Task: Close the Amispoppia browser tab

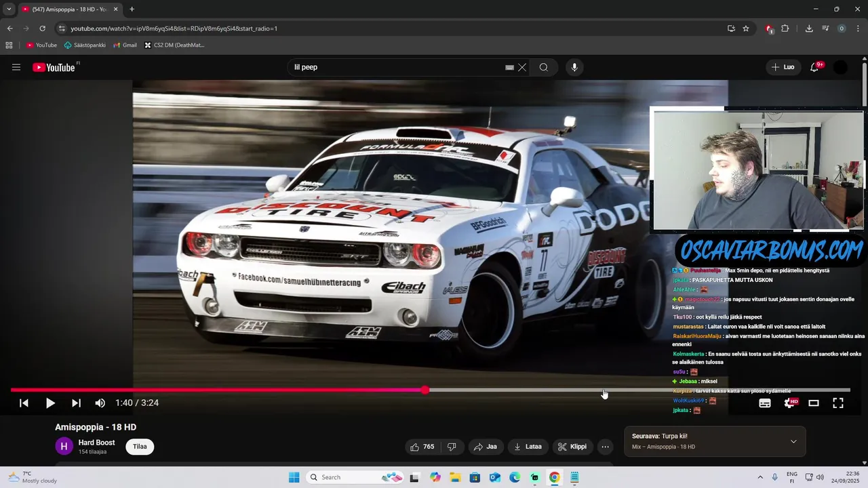Action: 115,9
